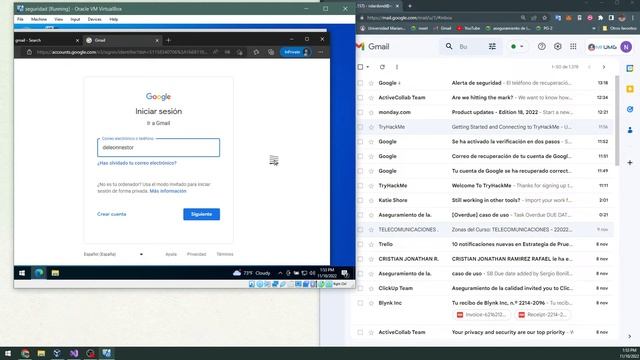Image resolution: width=640 pixels, height=360 pixels.
Task: Open the Invoice attachment chip in the Blynk email
Action: [x=481, y=315]
